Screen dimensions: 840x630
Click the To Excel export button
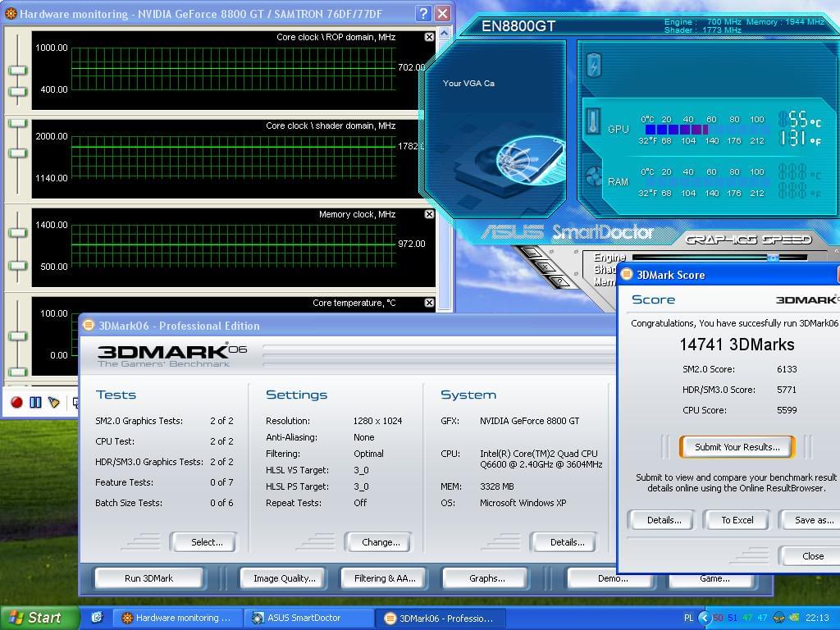coord(737,520)
